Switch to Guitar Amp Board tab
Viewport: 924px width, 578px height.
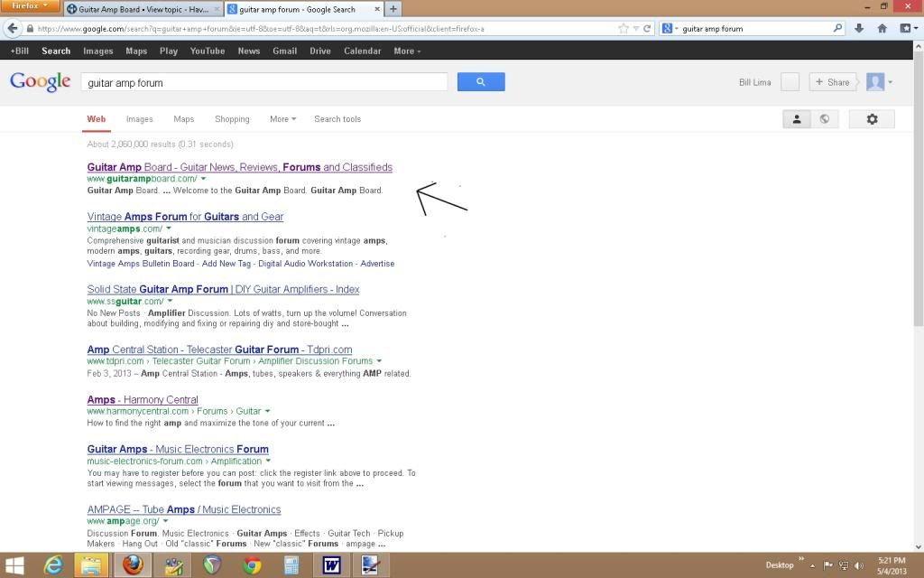142,9
